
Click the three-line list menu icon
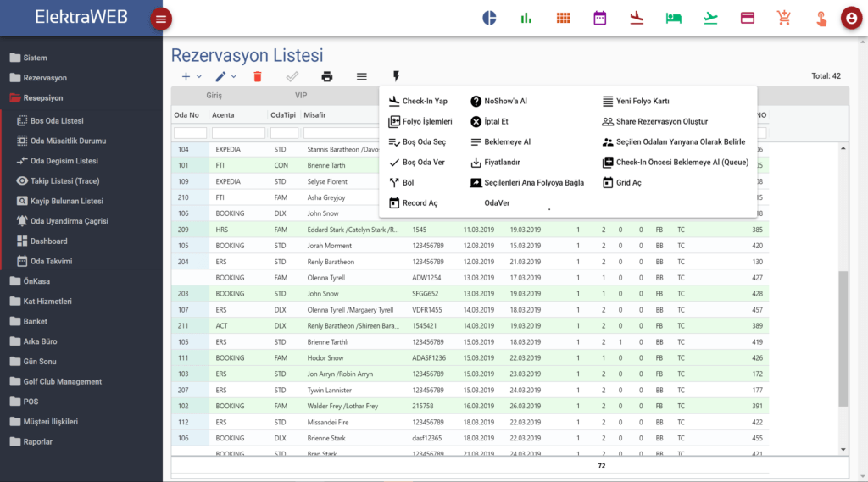(361, 77)
